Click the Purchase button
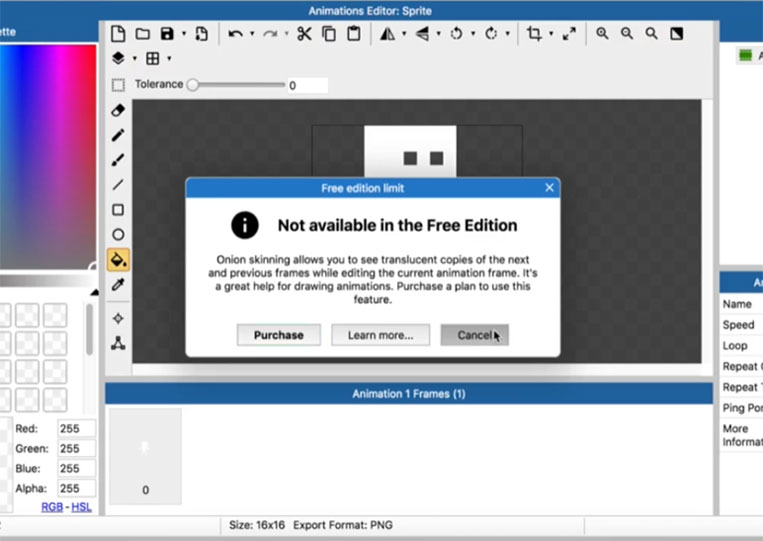763x541 pixels. tap(279, 335)
